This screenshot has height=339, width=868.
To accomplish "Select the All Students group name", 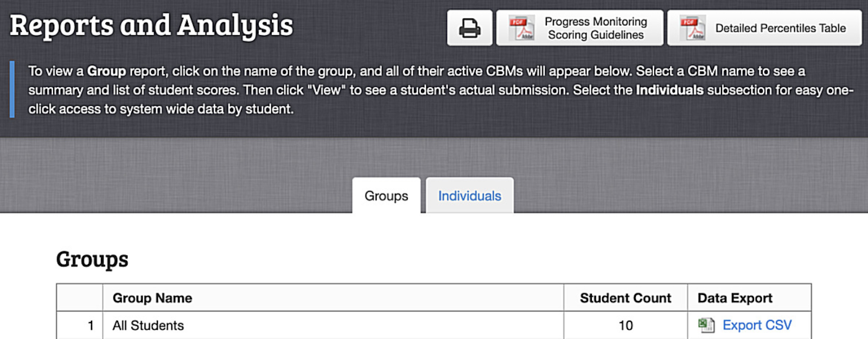I will pyautogui.click(x=148, y=325).
